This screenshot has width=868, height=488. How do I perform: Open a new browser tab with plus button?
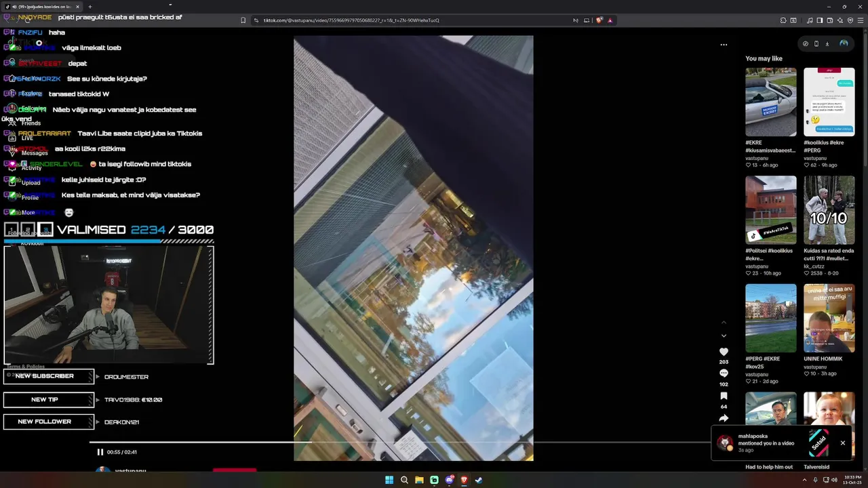90,7
